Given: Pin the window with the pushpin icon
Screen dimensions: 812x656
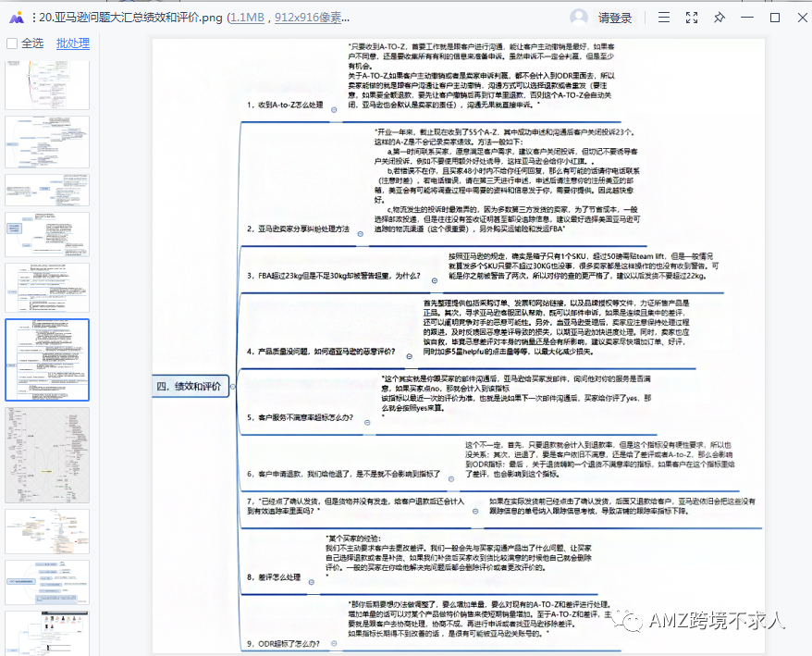Looking at the screenshot, I should coord(719,18).
